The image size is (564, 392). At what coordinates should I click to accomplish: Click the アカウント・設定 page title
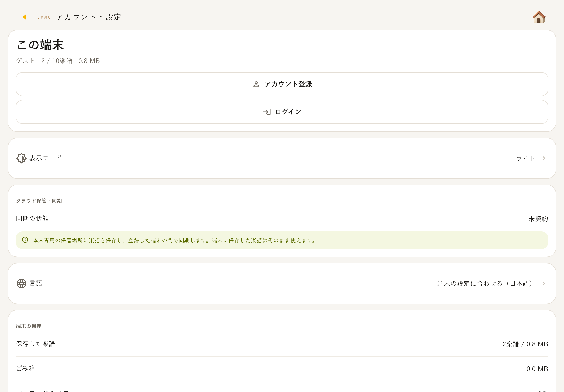click(x=89, y=17)
